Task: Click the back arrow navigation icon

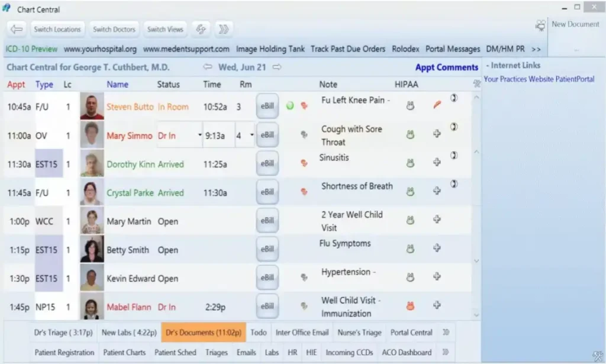Action: tap(16, 28)
